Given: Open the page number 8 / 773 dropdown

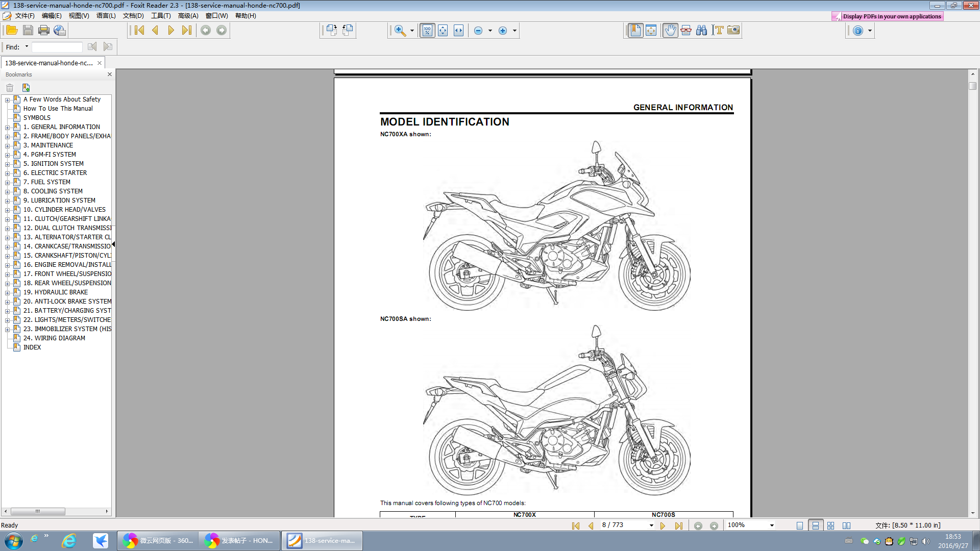Looking at the screenshot, I should [651, 525].
